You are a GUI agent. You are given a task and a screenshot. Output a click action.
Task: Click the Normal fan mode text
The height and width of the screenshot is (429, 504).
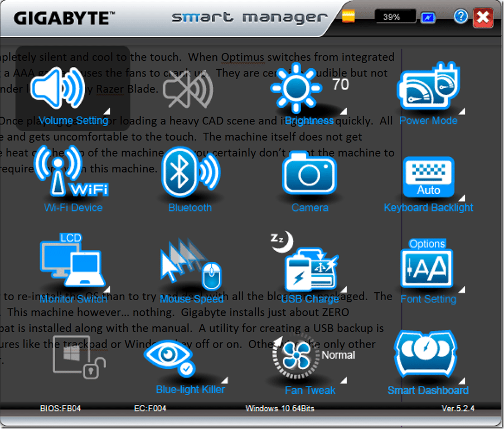click(338, 355)
